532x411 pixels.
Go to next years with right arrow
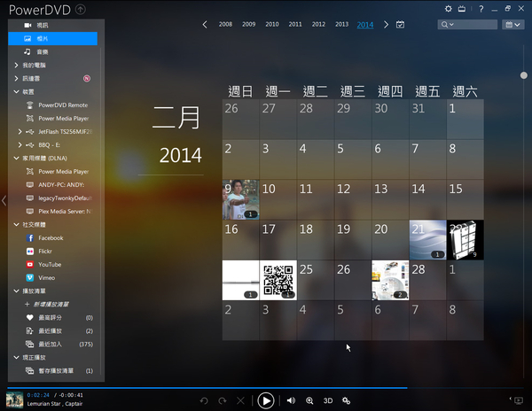point(386,25)
